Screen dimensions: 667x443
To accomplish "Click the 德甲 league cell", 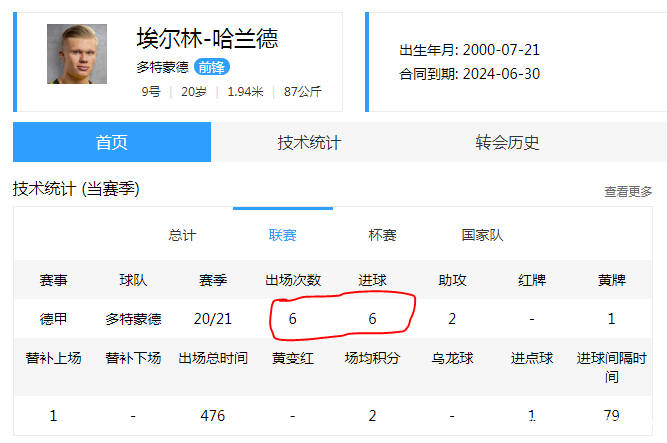I will [x=53, y=319].
